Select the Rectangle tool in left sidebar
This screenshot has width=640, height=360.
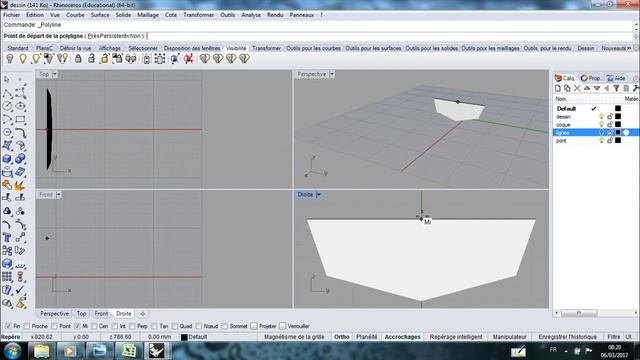coord(20,120)
